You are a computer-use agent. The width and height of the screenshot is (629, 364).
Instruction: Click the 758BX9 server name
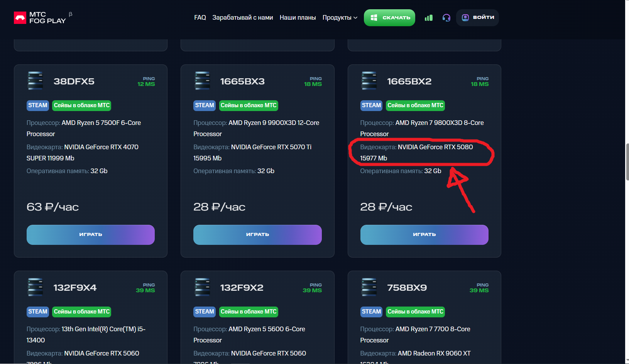[407, 288]
